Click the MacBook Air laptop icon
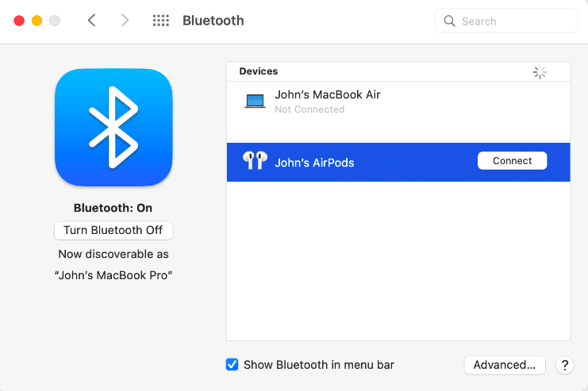 255,102
